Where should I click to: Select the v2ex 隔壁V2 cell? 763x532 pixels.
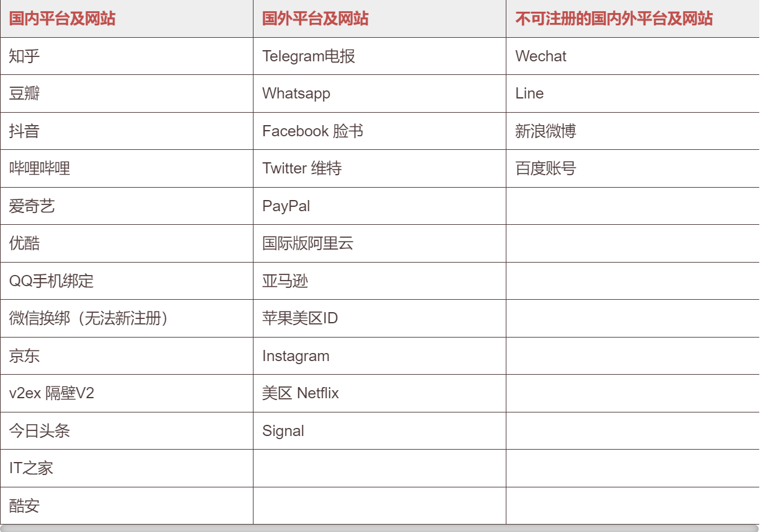[126, 393]
